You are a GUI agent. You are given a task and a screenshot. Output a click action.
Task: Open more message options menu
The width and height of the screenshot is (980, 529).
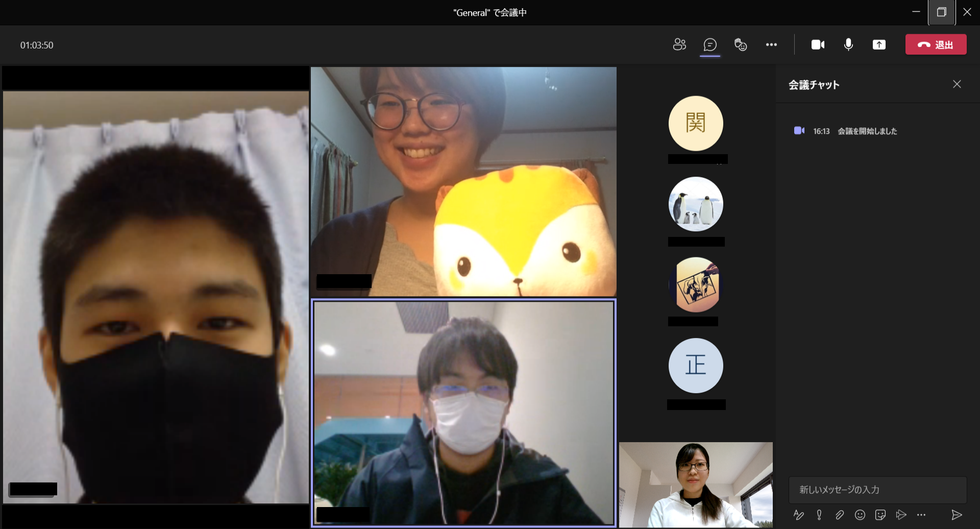pos(921,515)
